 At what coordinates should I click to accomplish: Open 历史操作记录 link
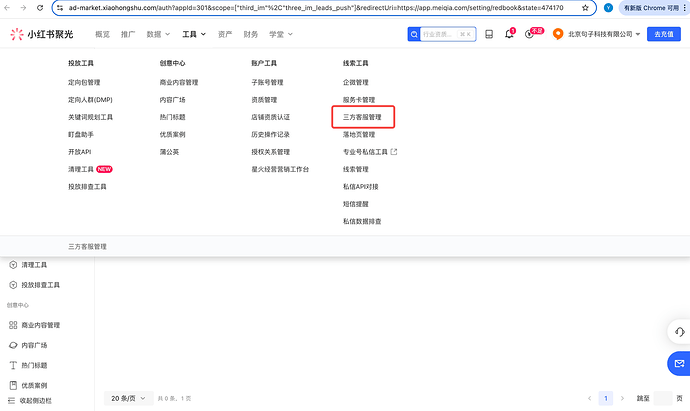[270, 135]
